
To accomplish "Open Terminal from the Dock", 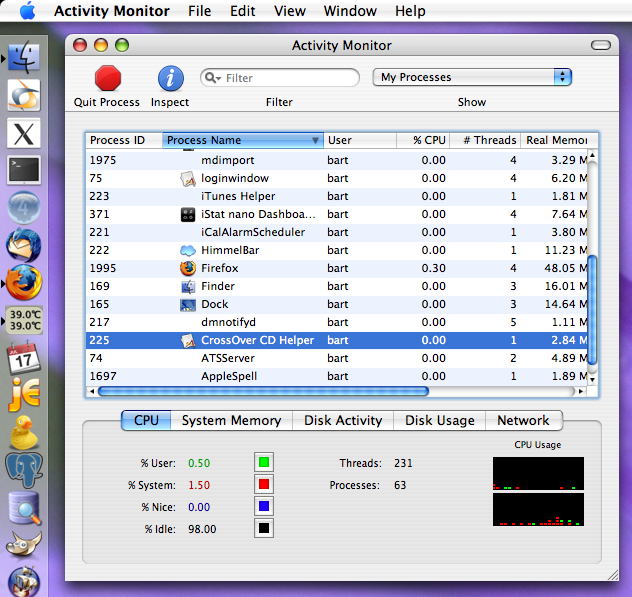I will [x=23, y=170].
